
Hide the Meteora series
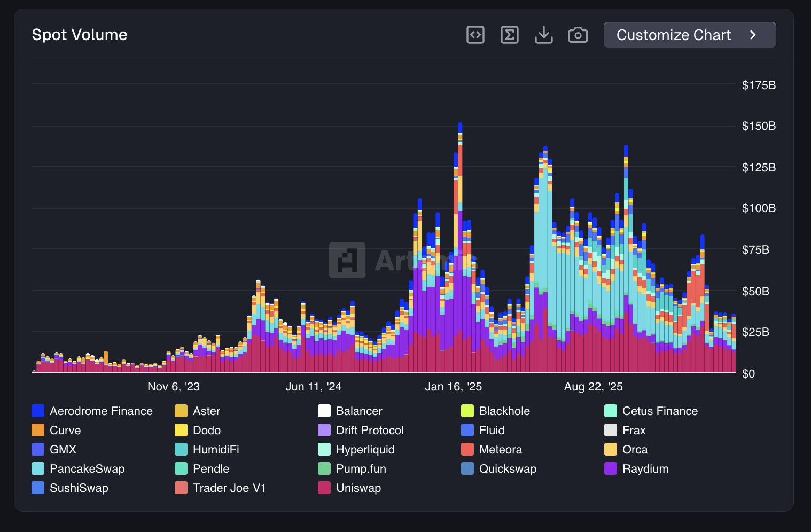point(492,449)
